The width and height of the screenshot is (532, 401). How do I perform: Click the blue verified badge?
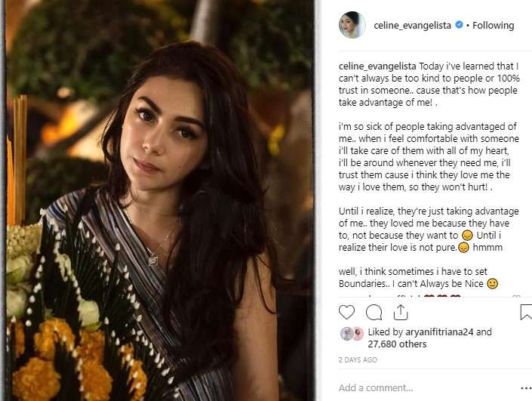pyautogui.click(x=459, y=25)
